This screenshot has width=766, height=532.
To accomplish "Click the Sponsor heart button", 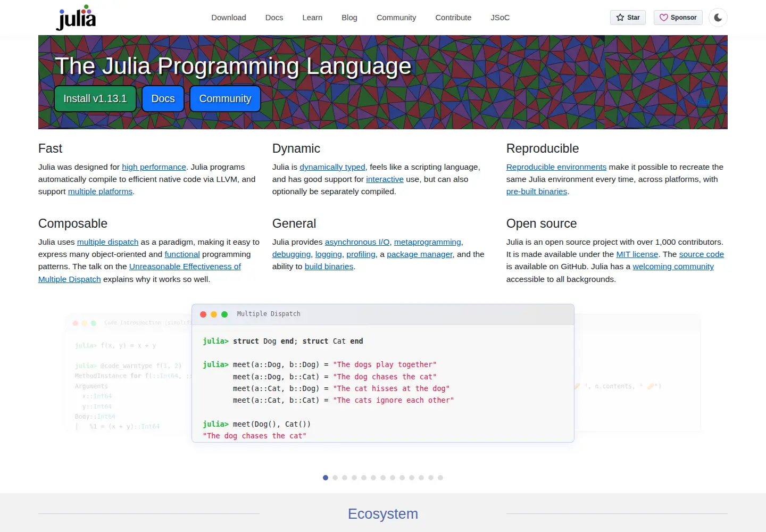I will tap(678, 18).
